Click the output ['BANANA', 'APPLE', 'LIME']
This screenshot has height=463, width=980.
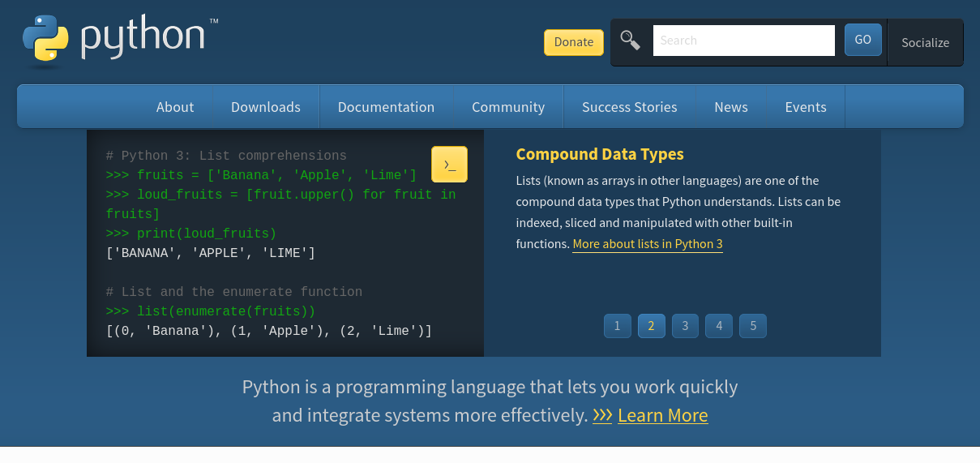[211, 253]
